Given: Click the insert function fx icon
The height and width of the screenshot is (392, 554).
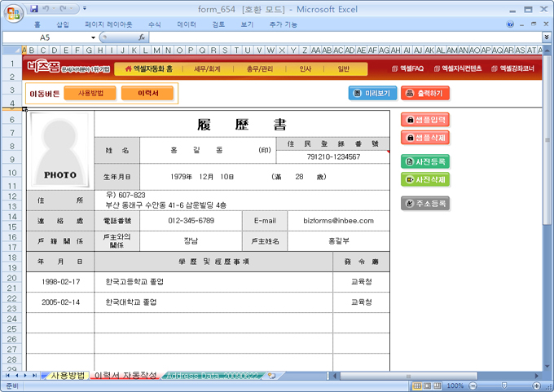Looking at the screenshot, I should [x=142, y=37].
